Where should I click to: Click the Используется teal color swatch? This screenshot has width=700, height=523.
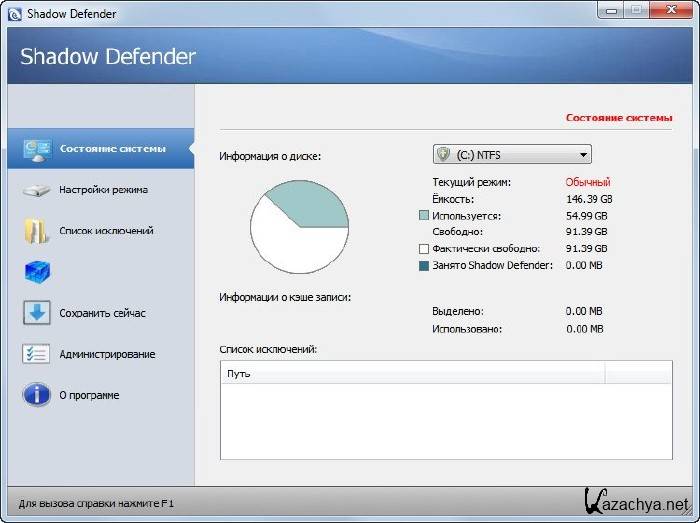point(424,216)
